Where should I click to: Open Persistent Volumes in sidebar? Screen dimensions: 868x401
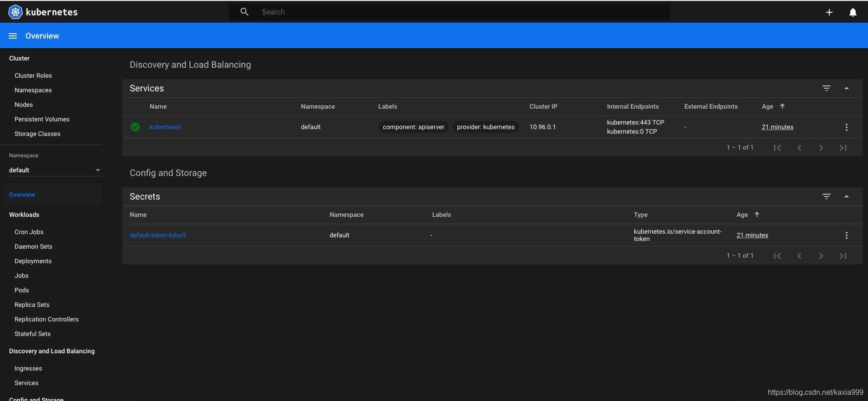42,119
